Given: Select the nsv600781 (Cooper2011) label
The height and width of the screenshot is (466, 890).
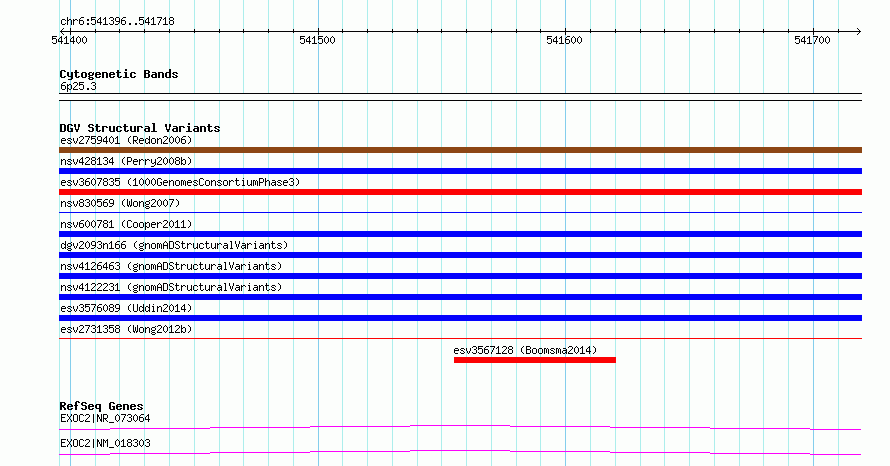Looking at the screenshot, I should [x=126, y=224].
